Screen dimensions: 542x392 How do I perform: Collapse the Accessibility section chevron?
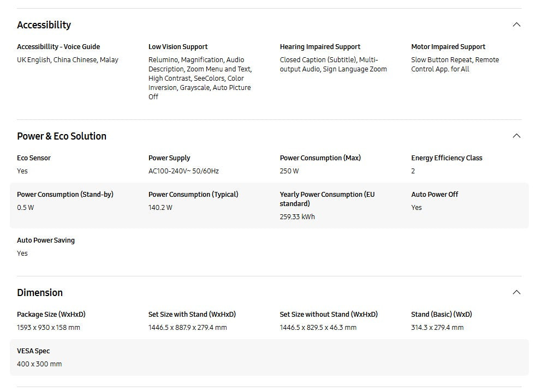(x=516, y=25)
